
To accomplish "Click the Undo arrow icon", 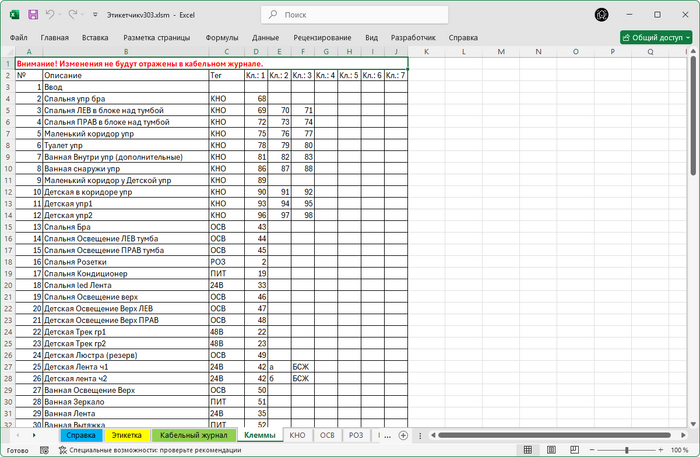I will [51, 16].
